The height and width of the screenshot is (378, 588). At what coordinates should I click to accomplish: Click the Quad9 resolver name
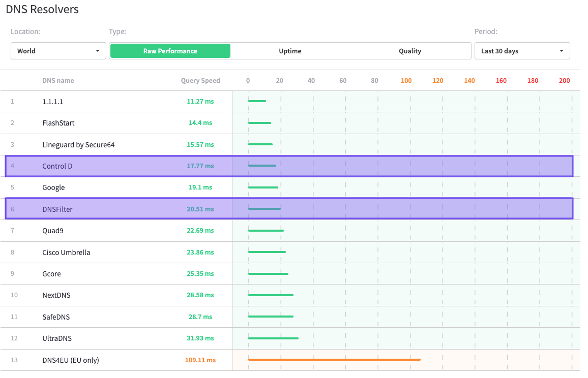(x=53, y=231)
